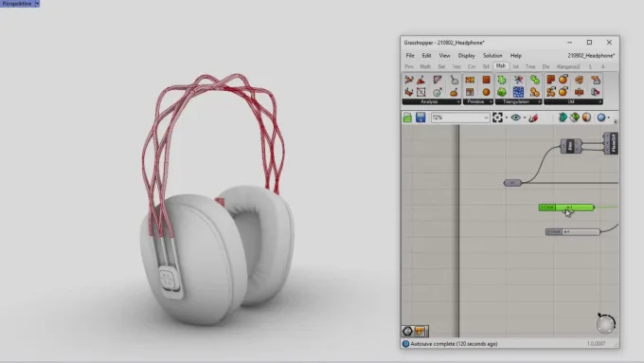644x363 pixels.
Task: Open the Perspektive viewport dropdown arrow
Action: pos(37,3)
